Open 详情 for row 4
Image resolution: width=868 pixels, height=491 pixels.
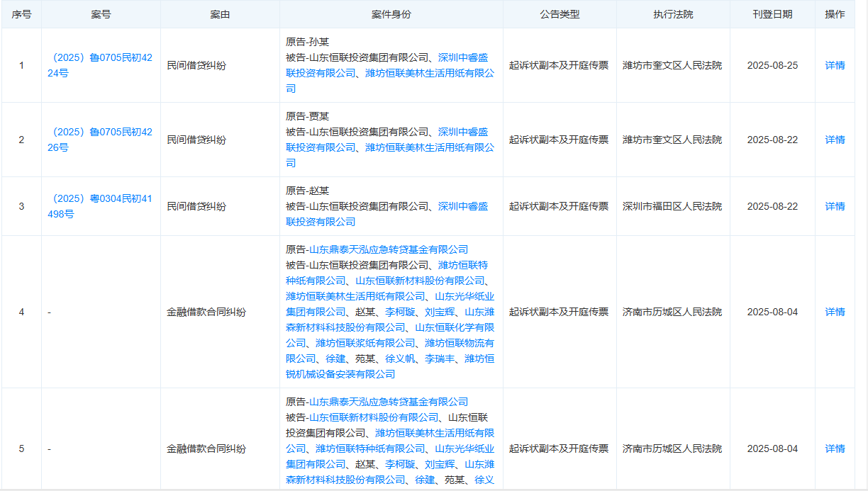835,312
